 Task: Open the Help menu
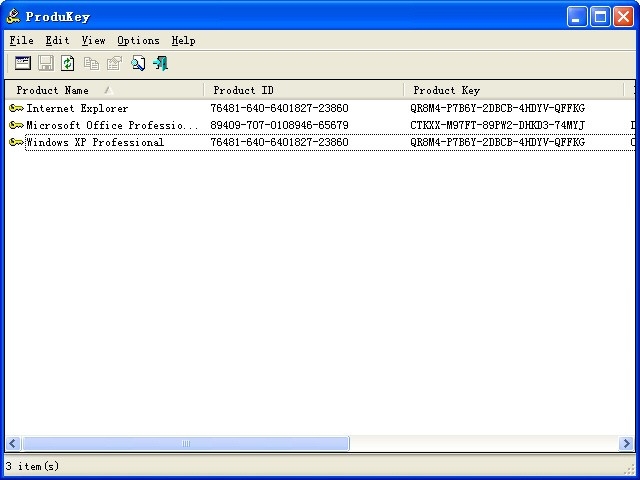183,40
